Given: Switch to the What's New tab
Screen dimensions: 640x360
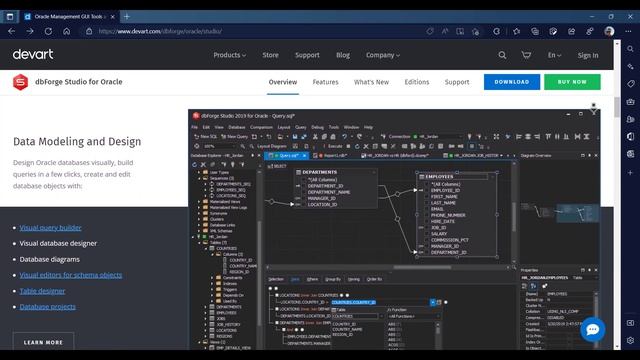Looking at the screenshot, I should click(x=371, y=82).
